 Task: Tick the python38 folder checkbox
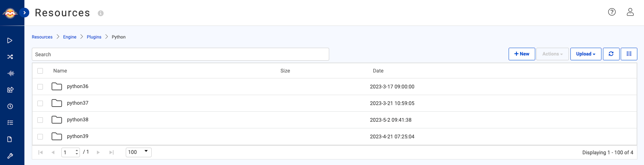point(40,120)
